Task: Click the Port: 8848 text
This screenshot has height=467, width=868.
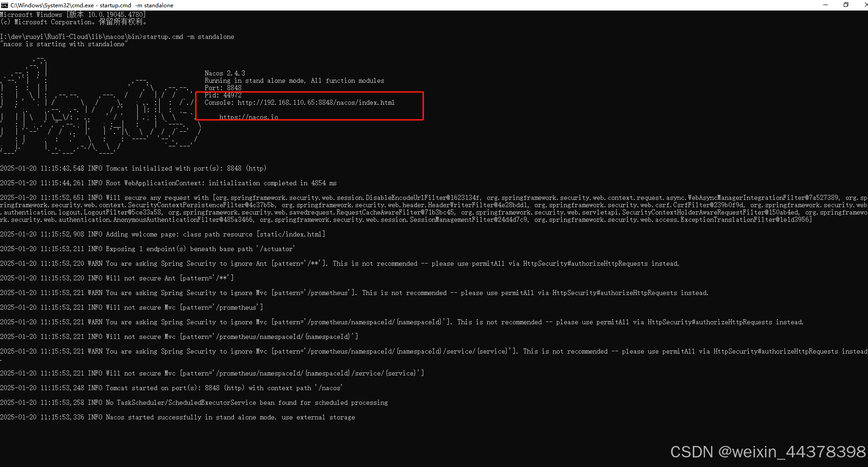Action: [x=223, y=87]
